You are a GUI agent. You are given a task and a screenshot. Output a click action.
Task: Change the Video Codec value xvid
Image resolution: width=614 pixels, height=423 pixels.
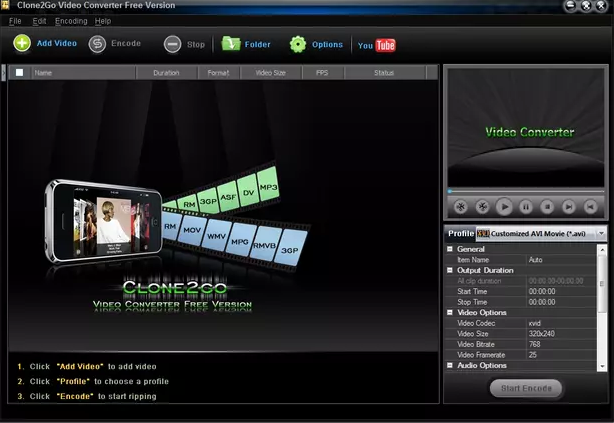click(562, 323)
